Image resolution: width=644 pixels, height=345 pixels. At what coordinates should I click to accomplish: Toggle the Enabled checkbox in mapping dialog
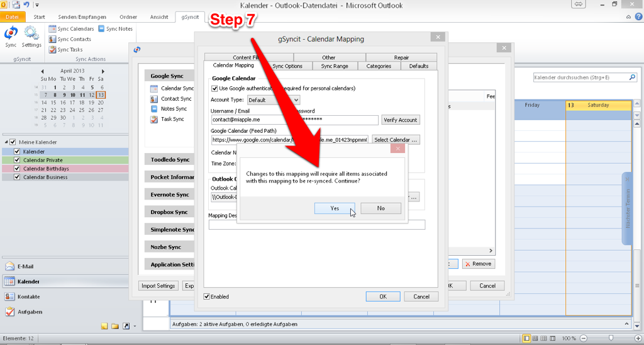pos(207,297)
